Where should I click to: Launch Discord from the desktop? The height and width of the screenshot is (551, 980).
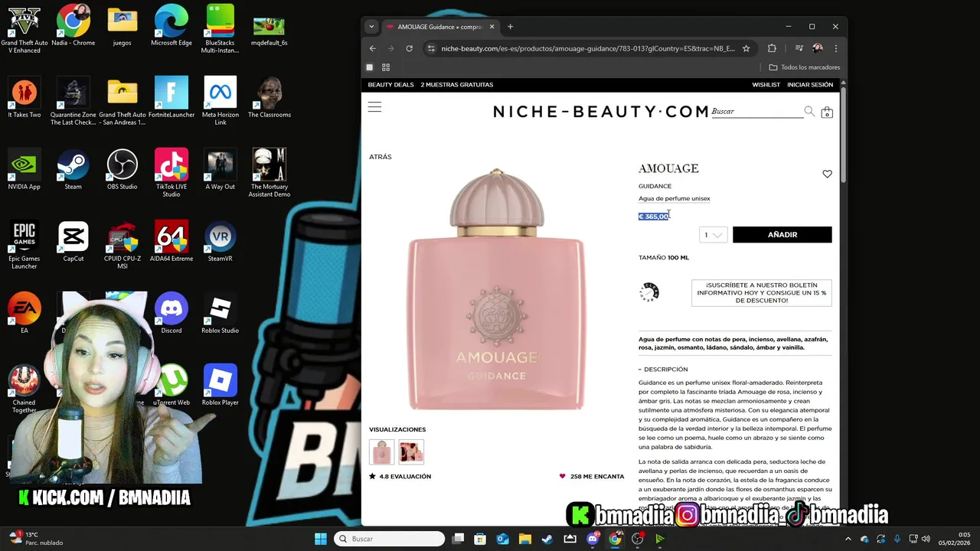(171, 313)
